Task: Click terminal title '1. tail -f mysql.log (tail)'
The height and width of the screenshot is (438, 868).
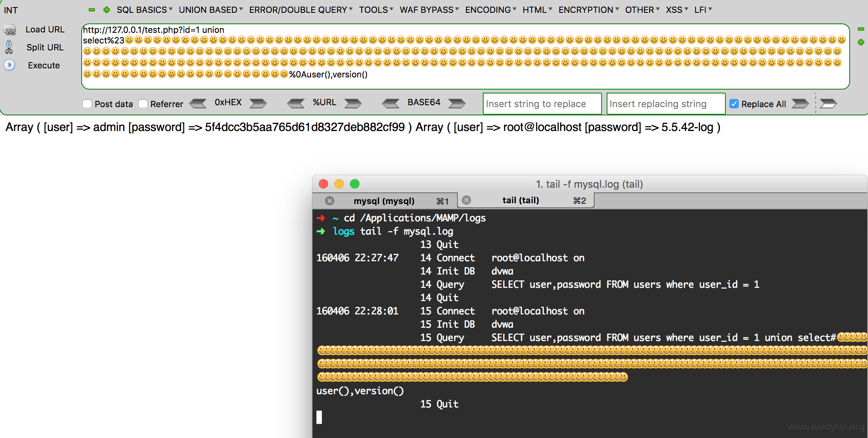Action: coord(589,184)
